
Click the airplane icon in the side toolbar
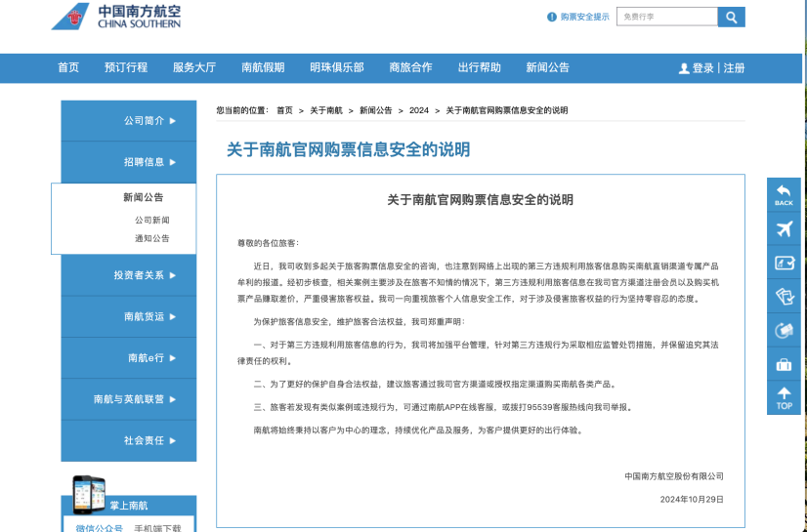(x=784, y=228)
